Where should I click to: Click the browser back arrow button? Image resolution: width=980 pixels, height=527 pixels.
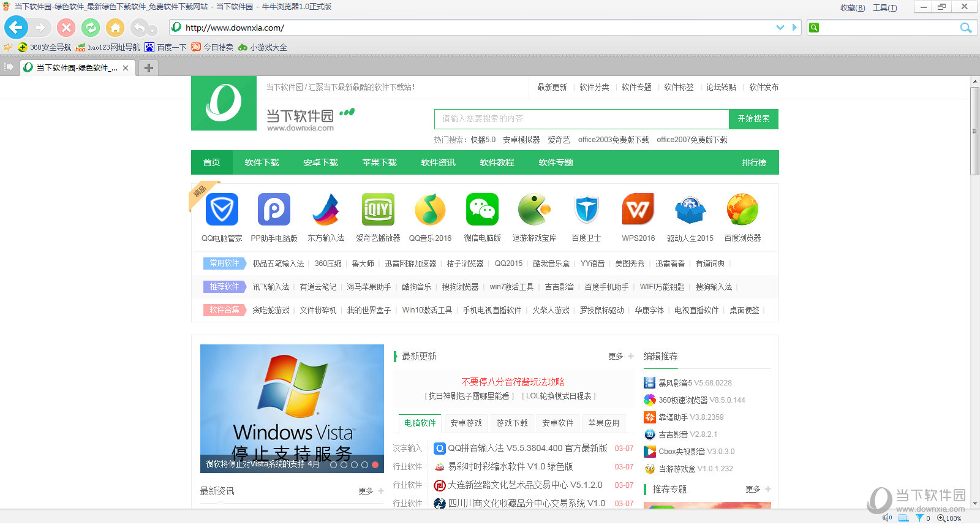click(17, 28)
